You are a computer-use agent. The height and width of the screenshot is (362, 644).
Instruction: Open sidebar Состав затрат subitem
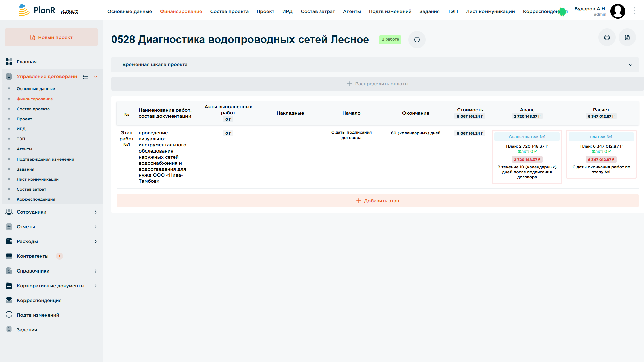tap(32, 189)
